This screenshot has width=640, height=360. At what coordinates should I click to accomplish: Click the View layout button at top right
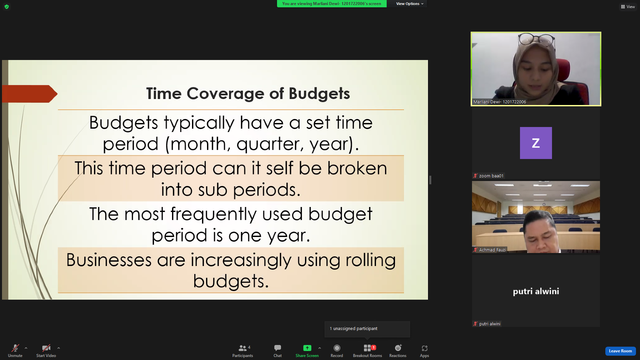tap(628, 7)
